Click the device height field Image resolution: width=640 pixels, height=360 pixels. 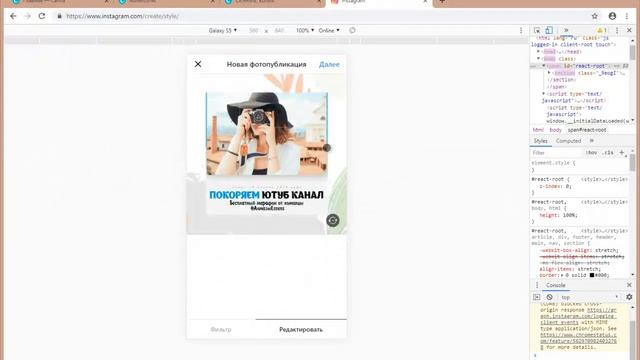tap(279, 31)
